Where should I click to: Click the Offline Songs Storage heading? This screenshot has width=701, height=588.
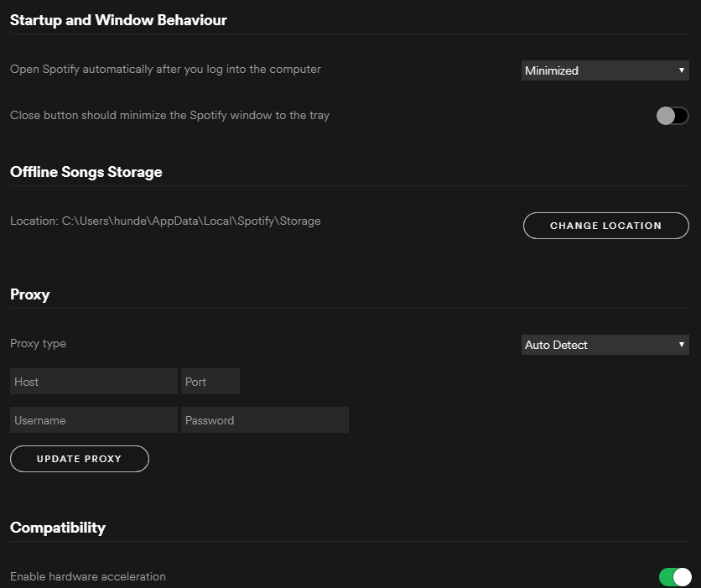coord(86,172)
